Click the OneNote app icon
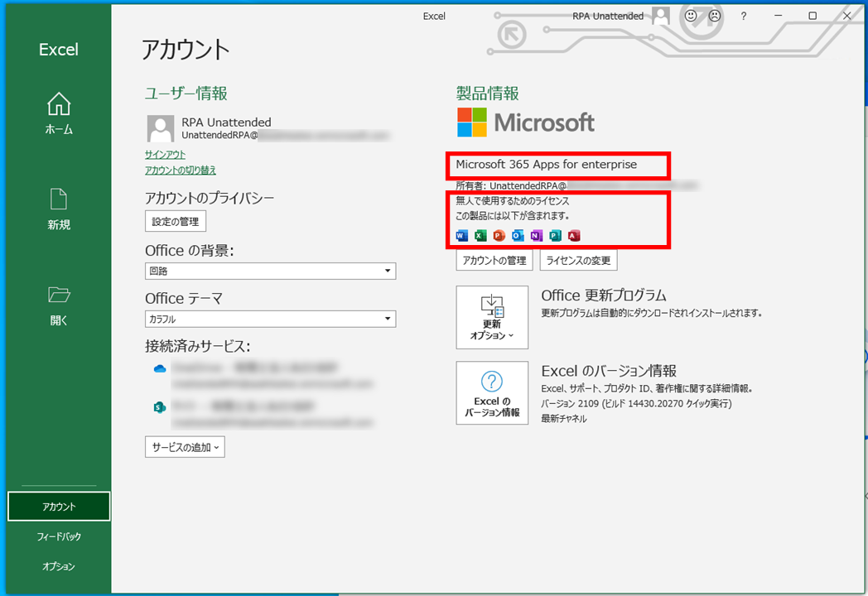 [x=537, y=236]
